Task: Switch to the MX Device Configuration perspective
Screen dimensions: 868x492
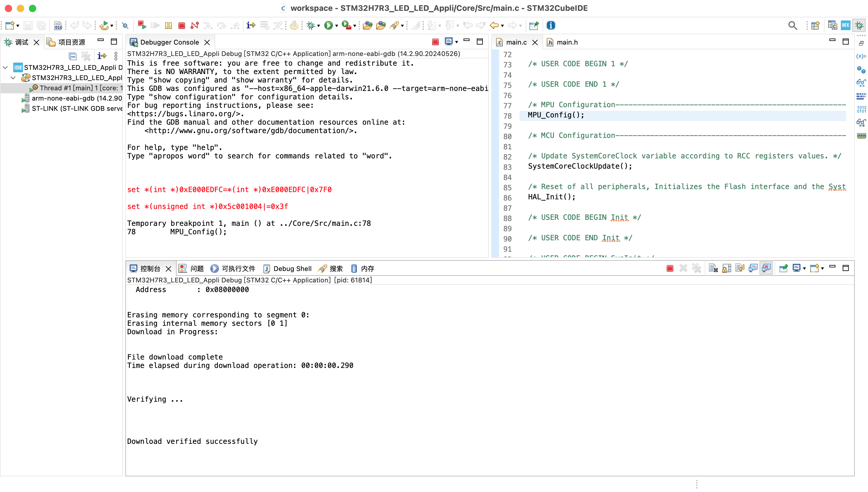Action: pos(846,25)
